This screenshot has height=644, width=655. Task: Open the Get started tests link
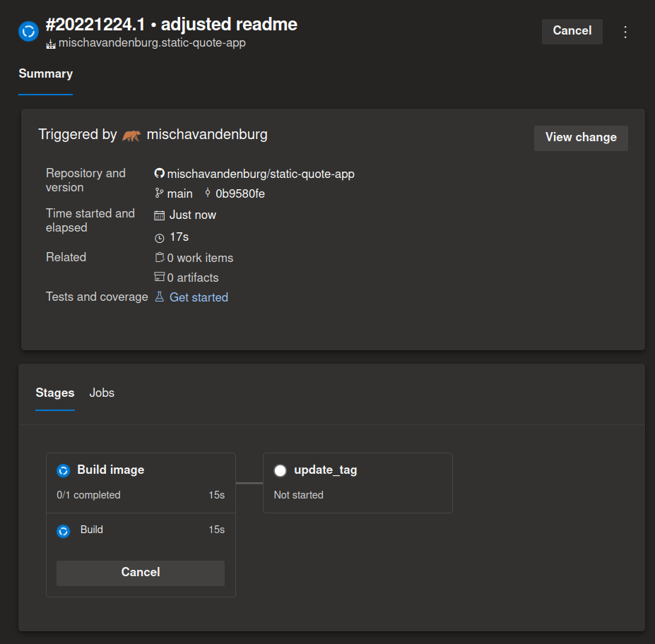[199, 297]
